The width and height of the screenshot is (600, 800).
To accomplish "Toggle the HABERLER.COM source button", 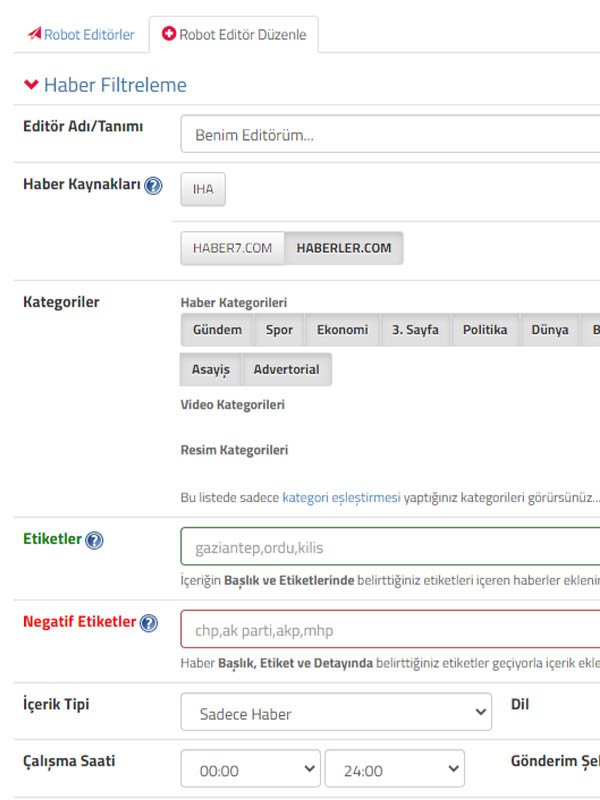I will (x=344, y=248).
